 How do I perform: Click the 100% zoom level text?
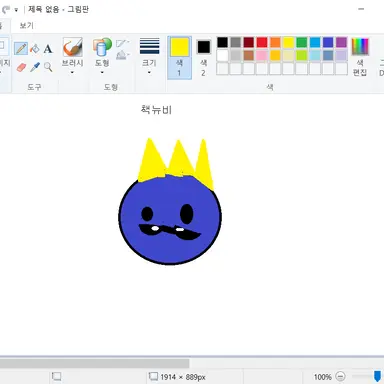click(x=322, y=377)
